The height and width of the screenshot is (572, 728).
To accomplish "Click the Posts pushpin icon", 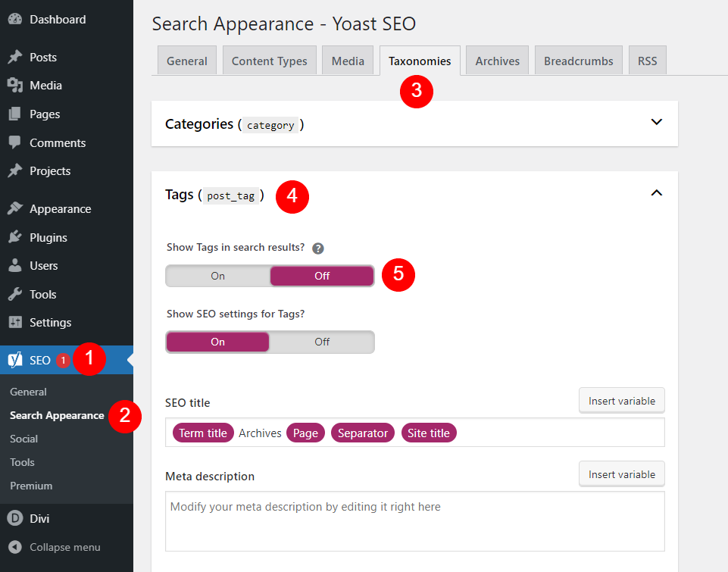I will click(x=15, y=57).
